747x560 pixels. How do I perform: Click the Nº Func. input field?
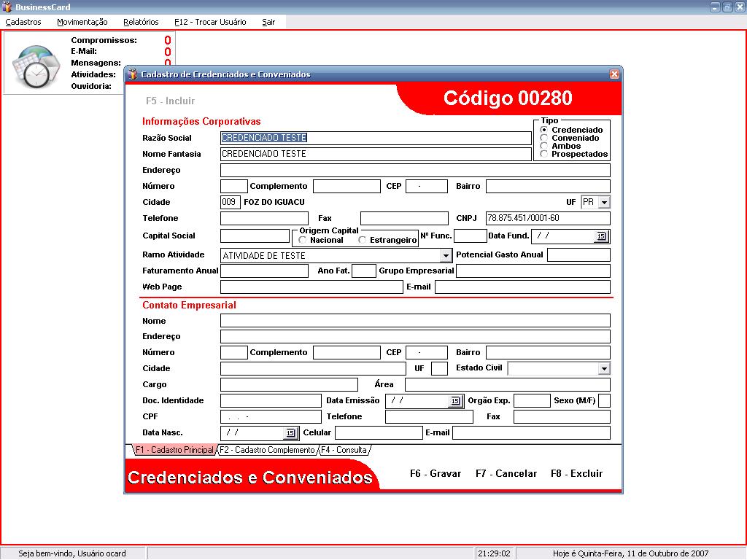(471, 236)
